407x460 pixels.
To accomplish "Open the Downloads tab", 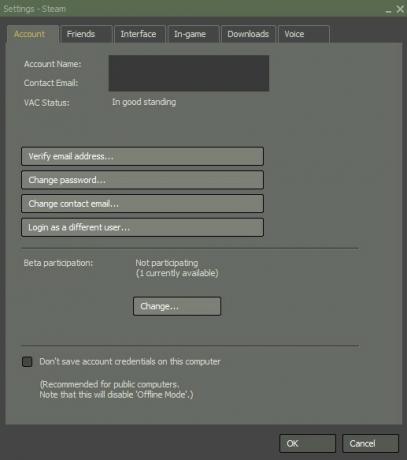I will pyautogui.click(x=248, y=34).
